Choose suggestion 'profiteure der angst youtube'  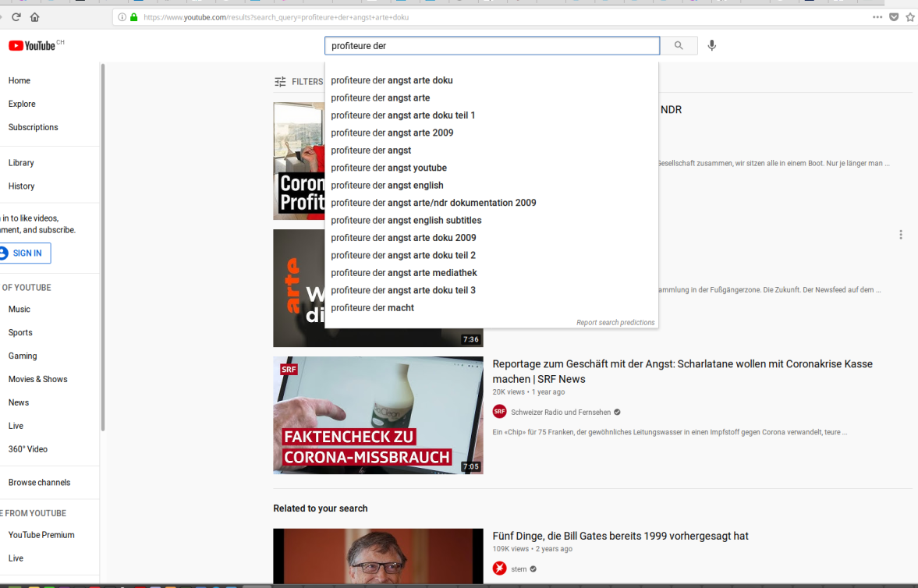(x=491, y=168)
